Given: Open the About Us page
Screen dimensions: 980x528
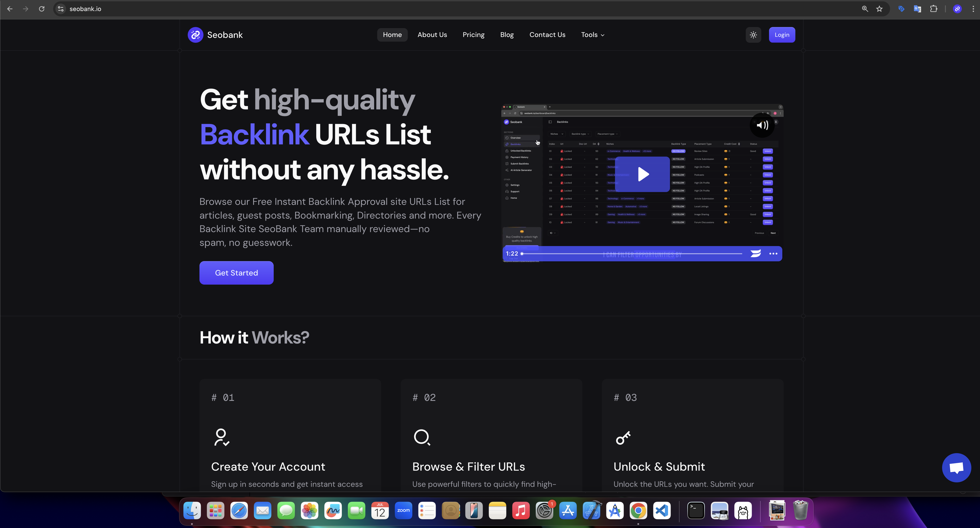Looking at the screenshot, I should [432, 35].
